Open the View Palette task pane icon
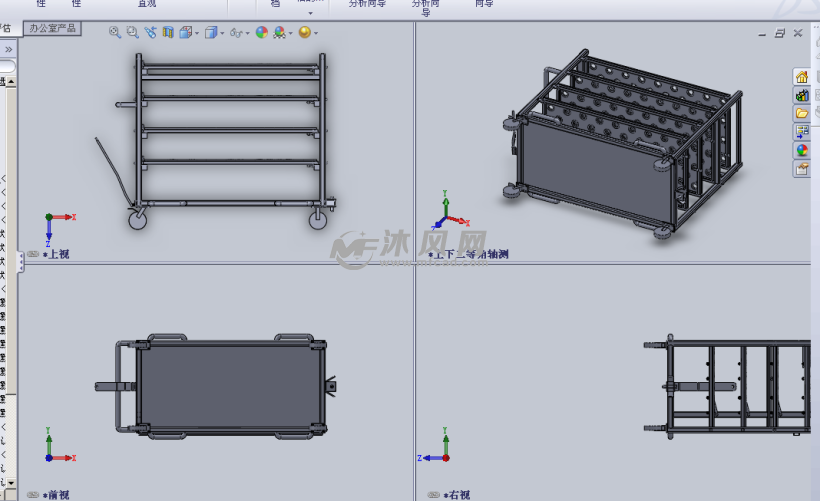 (802, 131)
